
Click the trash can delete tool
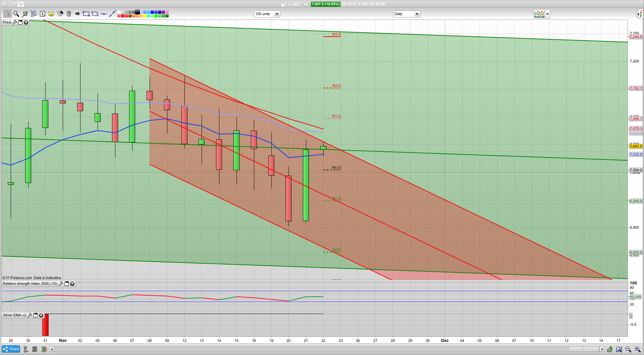[x=69, y=14]
